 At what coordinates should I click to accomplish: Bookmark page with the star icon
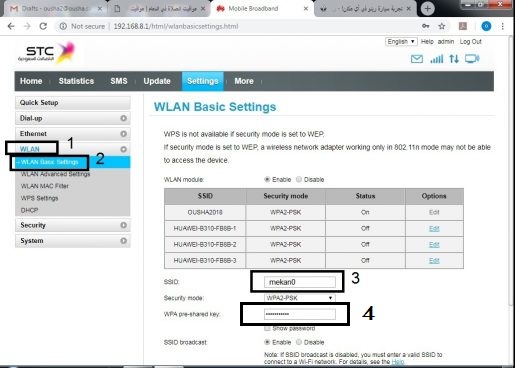tap(442, 26)
